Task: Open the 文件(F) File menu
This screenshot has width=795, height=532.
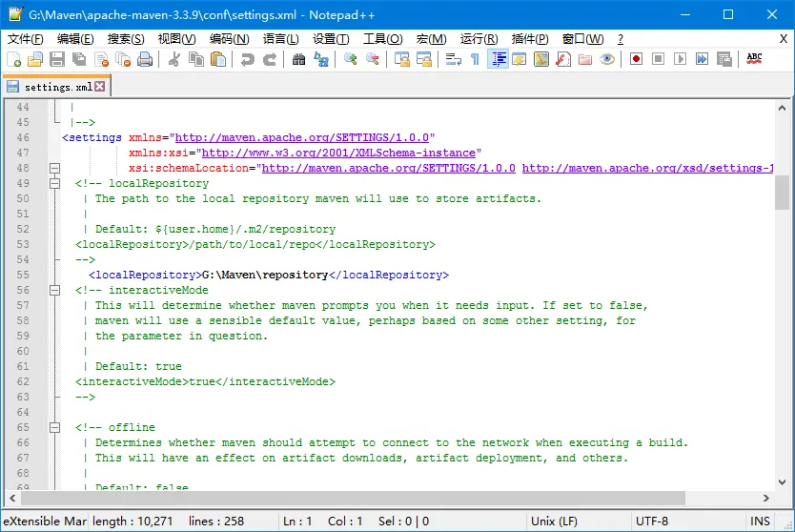Action: point(26,39)
